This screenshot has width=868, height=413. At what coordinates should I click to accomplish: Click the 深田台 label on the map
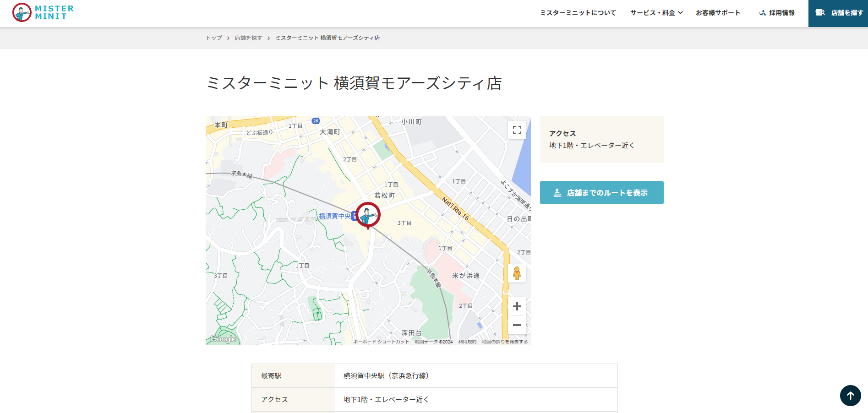coord(411,333)
